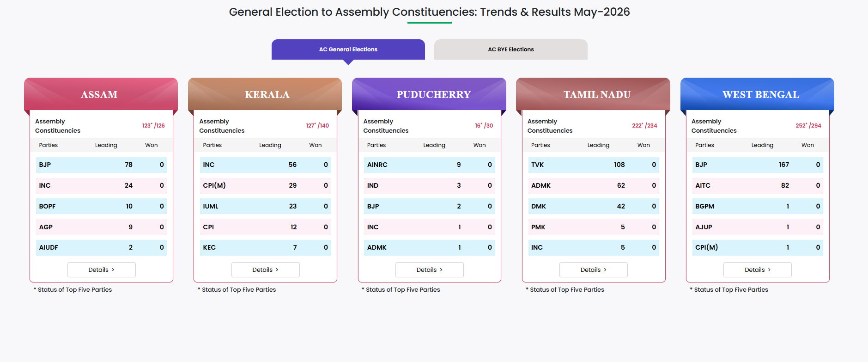The width and height of the screenshot is (868, 362).
Task: Select the AINRC row in Puducherry
Action: 430,165
